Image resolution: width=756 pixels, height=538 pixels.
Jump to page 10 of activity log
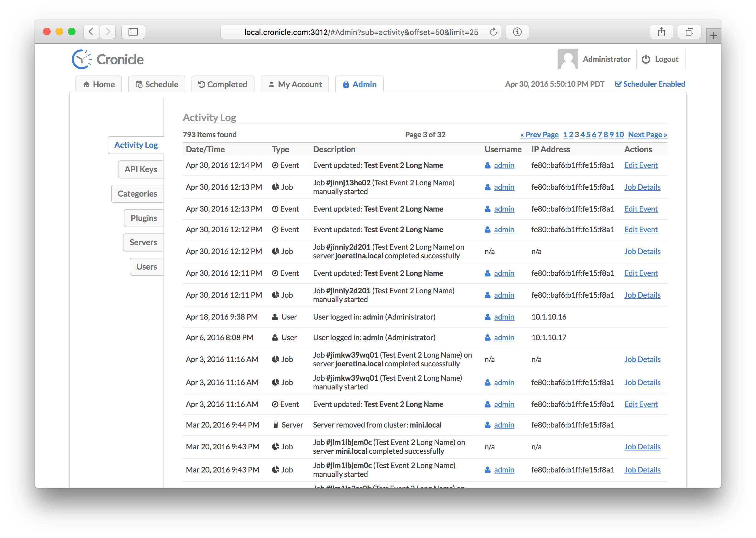pos(619,134)
